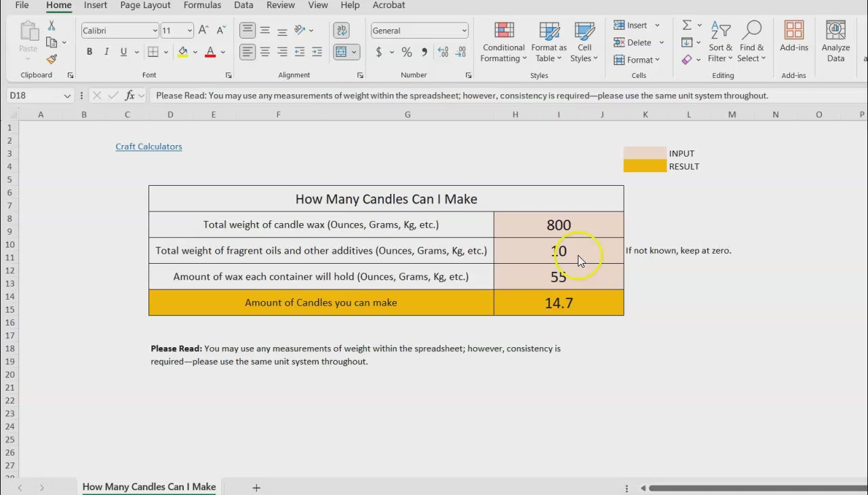The width and height of the screenshot is (868, 495).
Task: Open the Analyze Data pane
Action: [x=835, y=42]
